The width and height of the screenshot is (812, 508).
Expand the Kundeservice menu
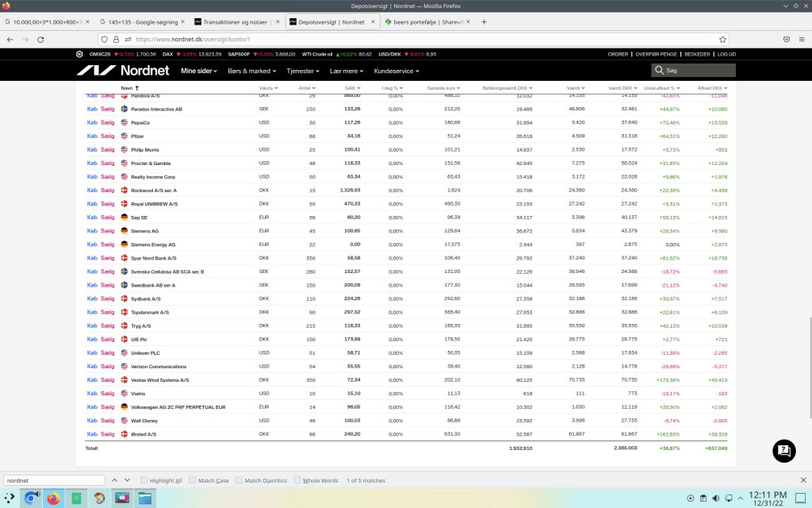point(399,71)
